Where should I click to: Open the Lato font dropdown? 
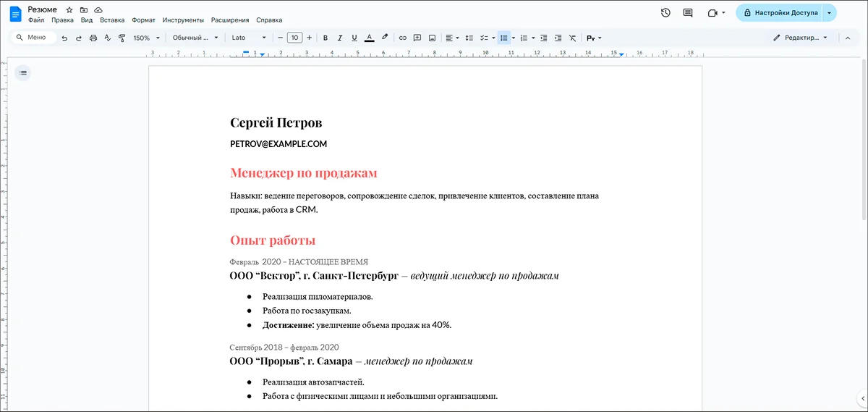[249, 38]
